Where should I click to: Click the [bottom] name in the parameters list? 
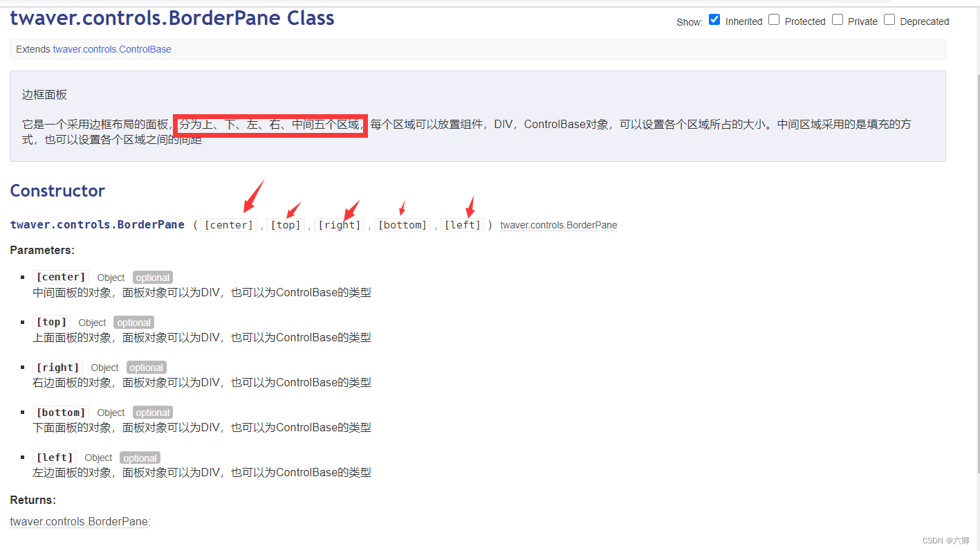(x=61, y=412)
